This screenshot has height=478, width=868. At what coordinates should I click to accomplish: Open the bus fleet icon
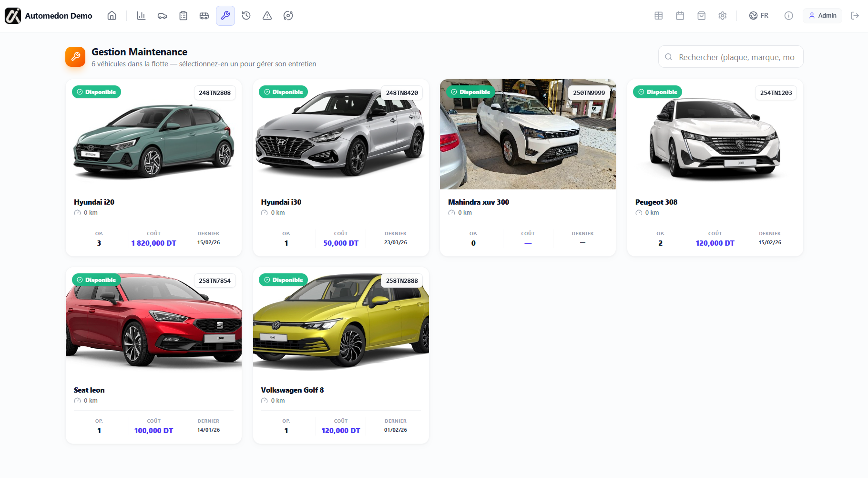pyautogui.click(x=204, y=16)
